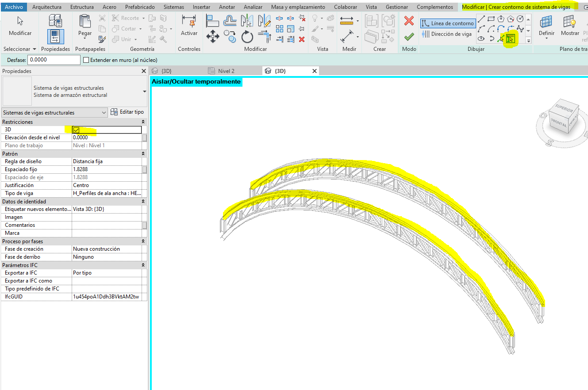Collapse the Patrón properties section
The image size is (588, 390).
pos(142,153)
